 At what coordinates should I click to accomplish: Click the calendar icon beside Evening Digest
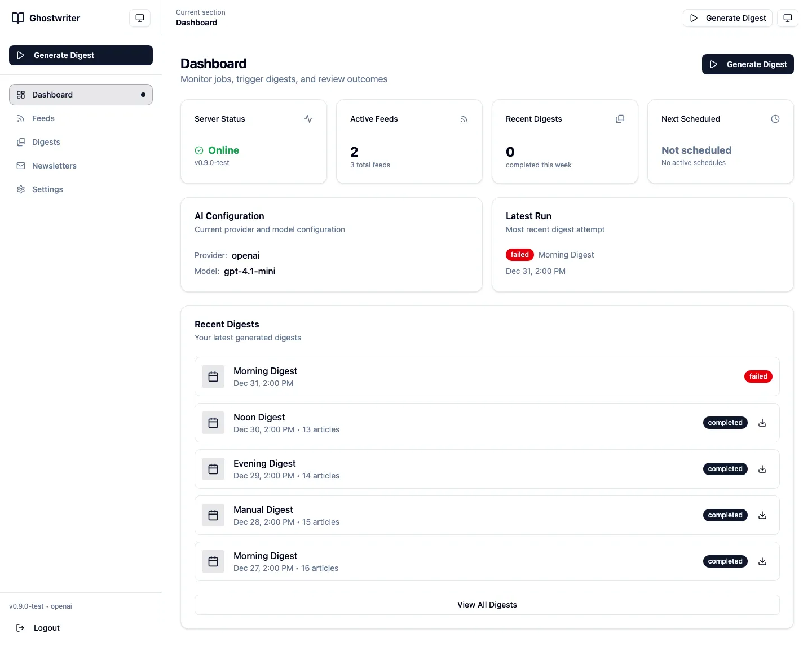[x=213, y=469]
